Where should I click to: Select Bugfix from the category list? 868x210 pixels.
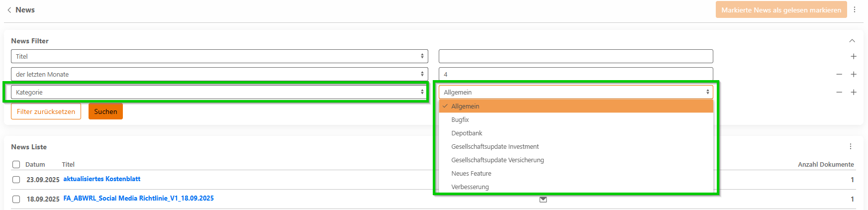pyautogui.click(x=460, y=120)
